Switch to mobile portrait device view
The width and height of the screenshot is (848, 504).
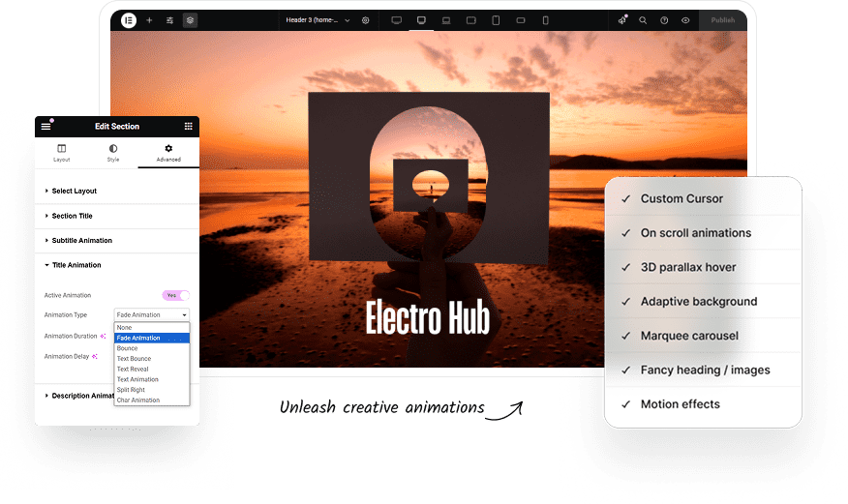pos(545,19)
